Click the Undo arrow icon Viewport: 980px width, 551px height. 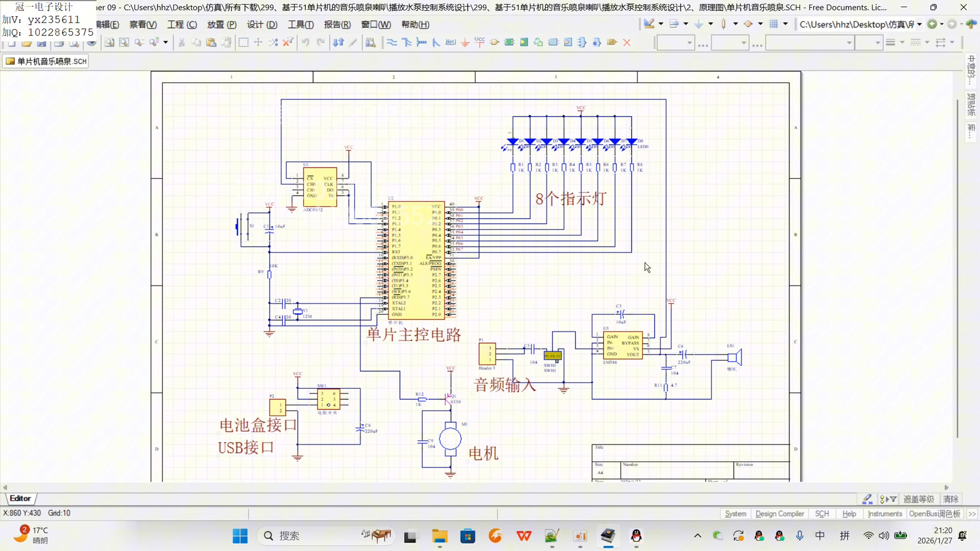[305, 42]
